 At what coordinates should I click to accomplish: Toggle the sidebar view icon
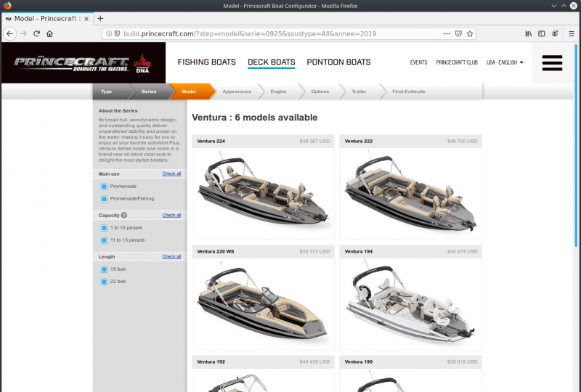(x=541, y=33)
